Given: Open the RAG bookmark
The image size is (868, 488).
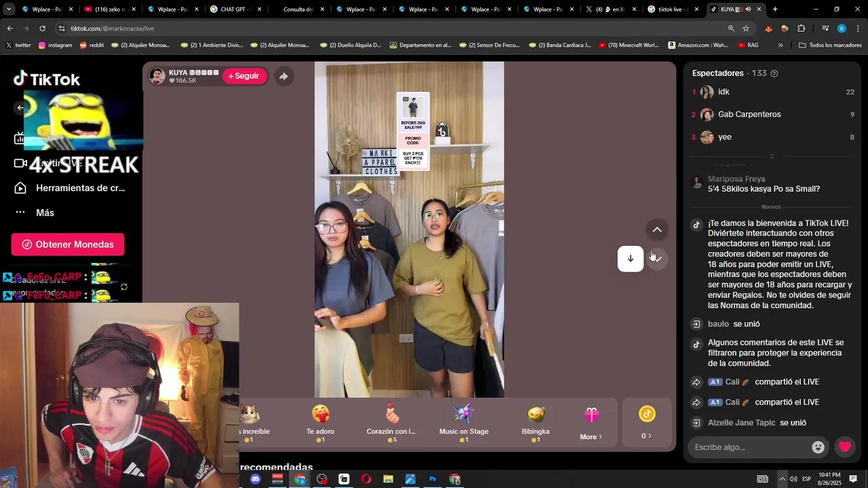Looking at the screenshot, I should pos(748,45).
